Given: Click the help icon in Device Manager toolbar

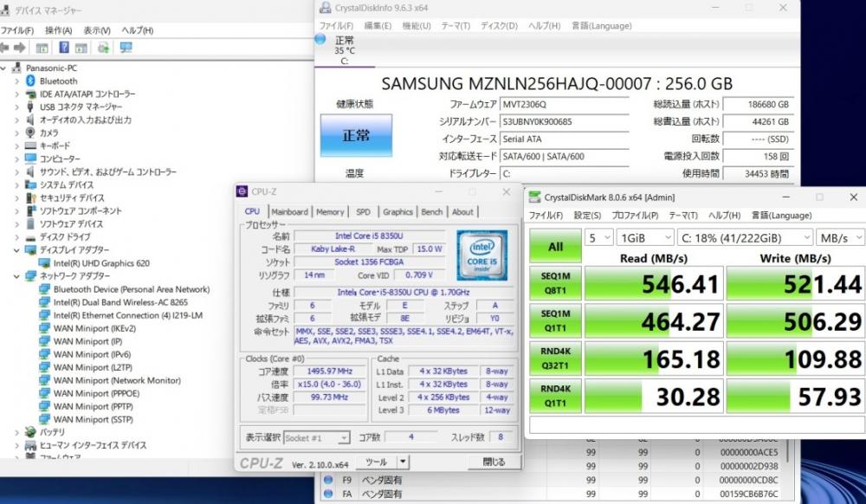Looking at the screenshot, I should pyautogui.click(x=64, y=48).
